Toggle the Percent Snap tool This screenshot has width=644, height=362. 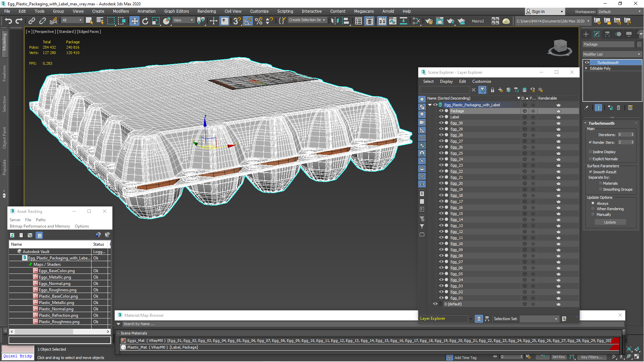tap(259, 21)
